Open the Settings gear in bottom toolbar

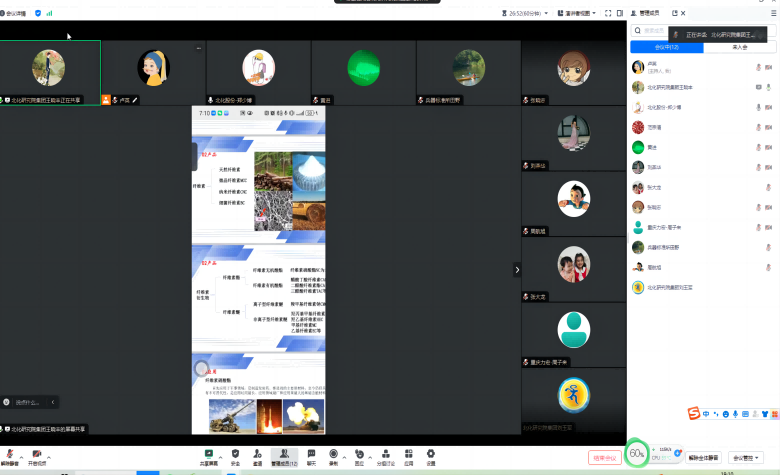pyautogui.click(x=431, y=453)
